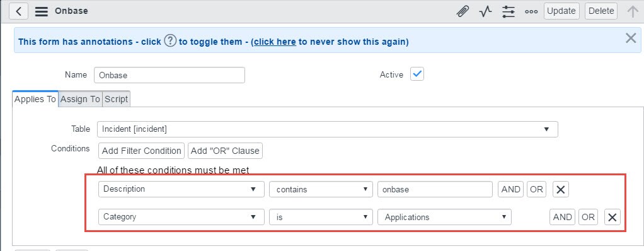This screenshot has width=644, height=251.
Task: Open the activity stream icon
Action: pyautogui.click(x=485, y=11)
